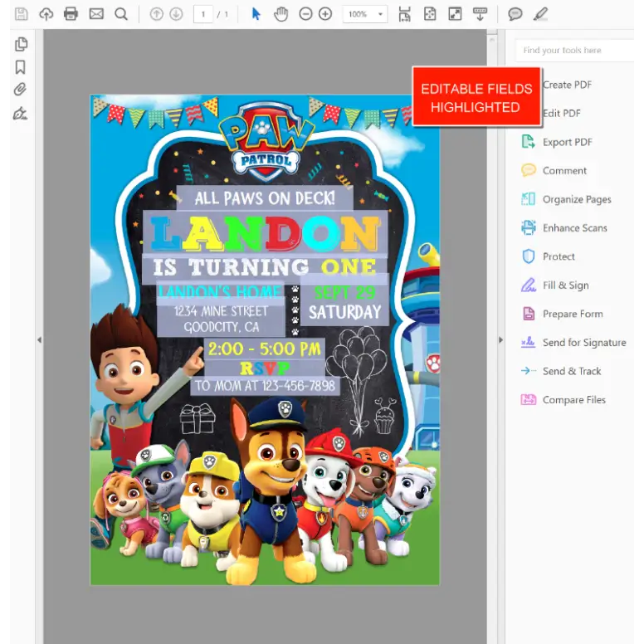Open Bookmarks side panel
This screenshot has height=644, width=644.
(x=20, y=67)
